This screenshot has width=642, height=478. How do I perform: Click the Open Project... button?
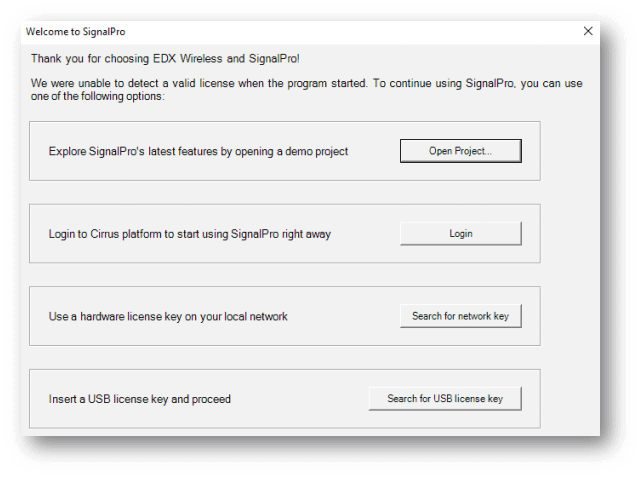pos(460,151)
